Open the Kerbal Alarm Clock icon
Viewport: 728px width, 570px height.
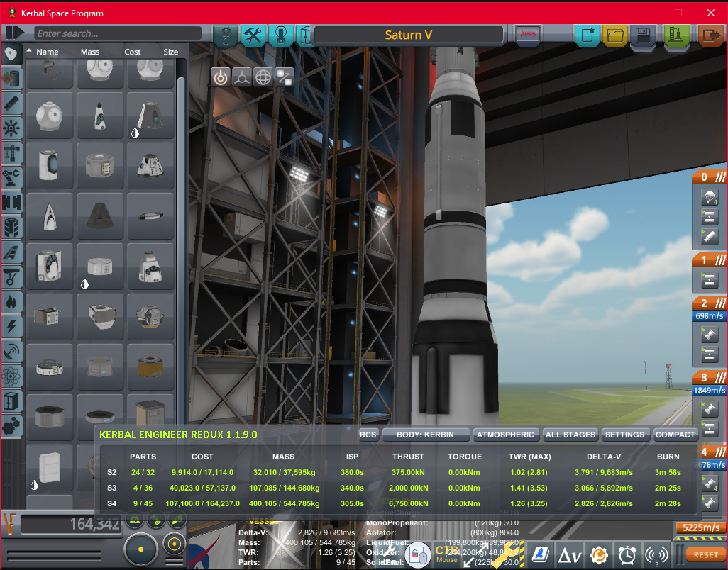coord(627,555)
